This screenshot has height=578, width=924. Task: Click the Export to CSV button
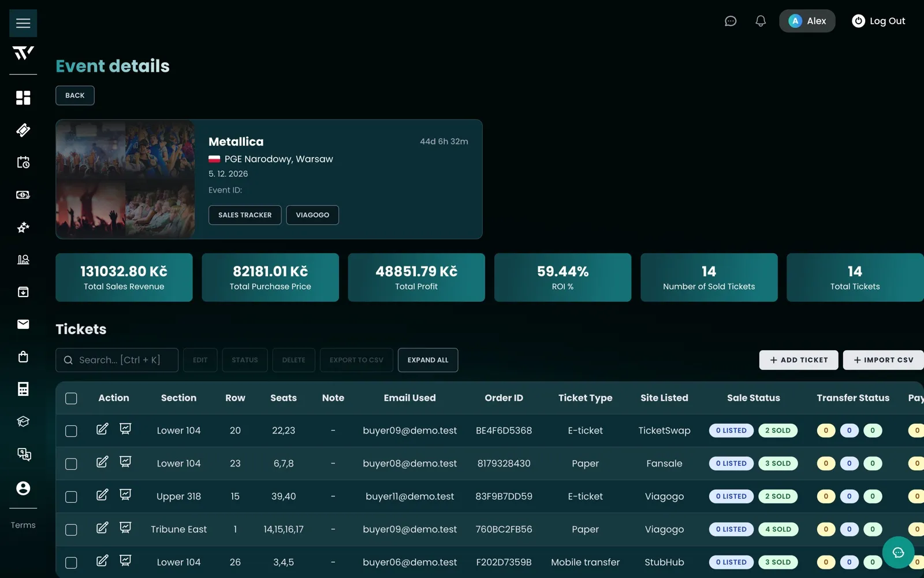pyautogui.click(x=356, y=360)
